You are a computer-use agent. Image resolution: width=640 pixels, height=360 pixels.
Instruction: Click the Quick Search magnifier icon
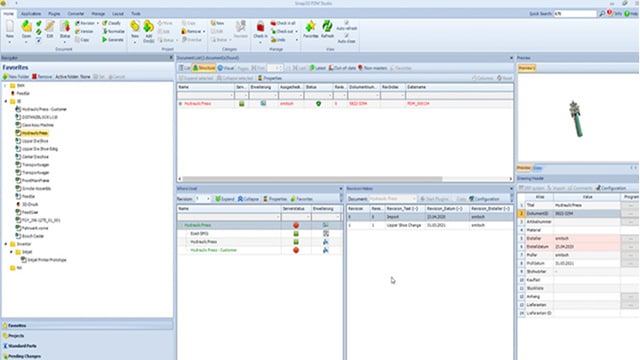(x=602, y=13)
